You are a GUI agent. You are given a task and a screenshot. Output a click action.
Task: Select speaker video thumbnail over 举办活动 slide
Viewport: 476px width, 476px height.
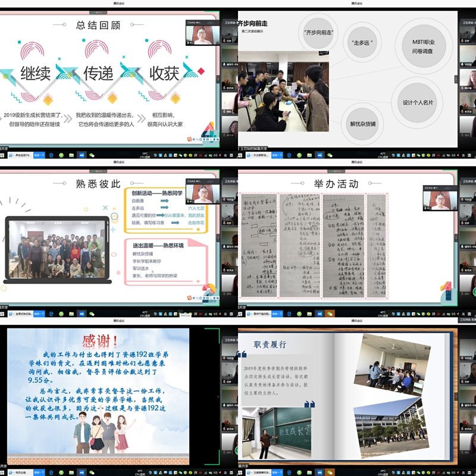click(440, 198)
